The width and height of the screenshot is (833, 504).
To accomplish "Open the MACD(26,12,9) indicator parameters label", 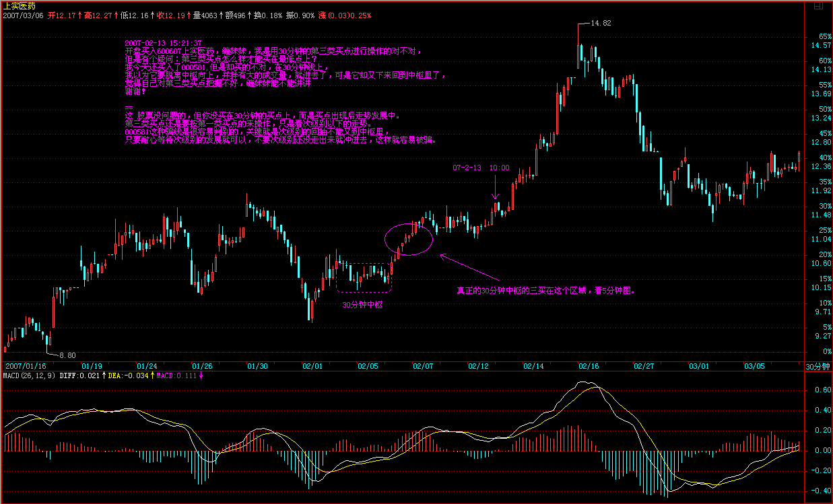I will (x=30, y=375).
